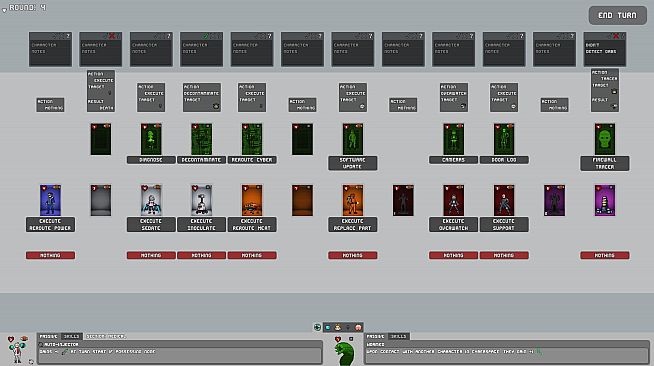Click the medic character portrait bottom-left
654x366 pixels.
click(x=18, y=352)
